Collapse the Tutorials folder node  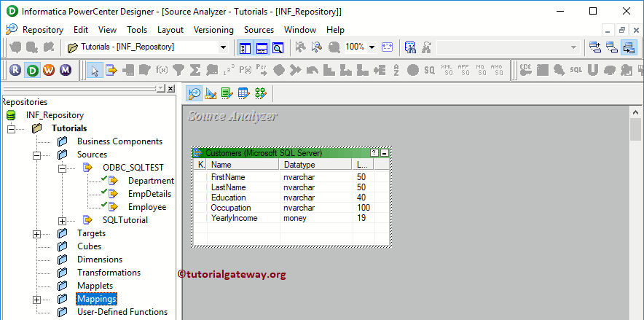[11, 128]
